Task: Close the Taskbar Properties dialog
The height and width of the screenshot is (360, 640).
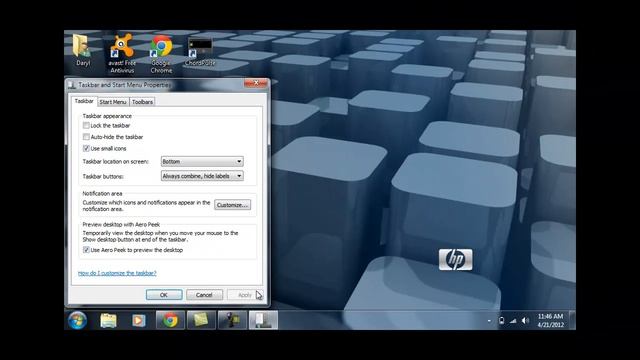Action: click(256, 83)
